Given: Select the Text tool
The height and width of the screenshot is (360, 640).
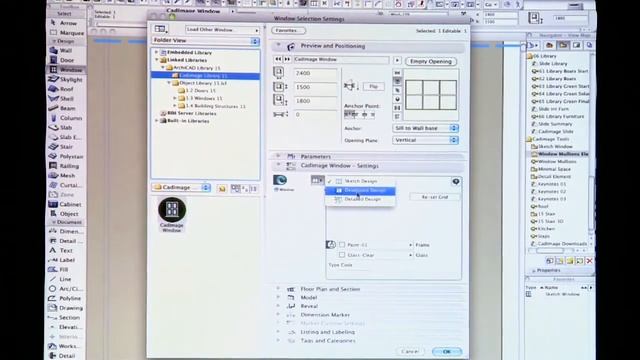Looking at the screenshot, I should coord(61,250).
